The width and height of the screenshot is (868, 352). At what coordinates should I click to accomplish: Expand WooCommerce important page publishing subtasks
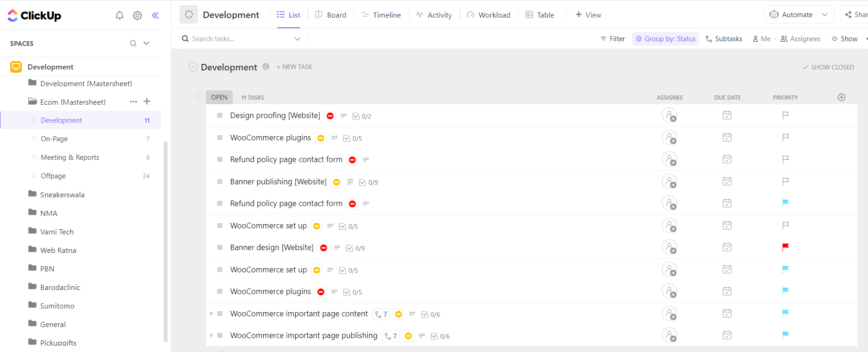tap(211, 335)
